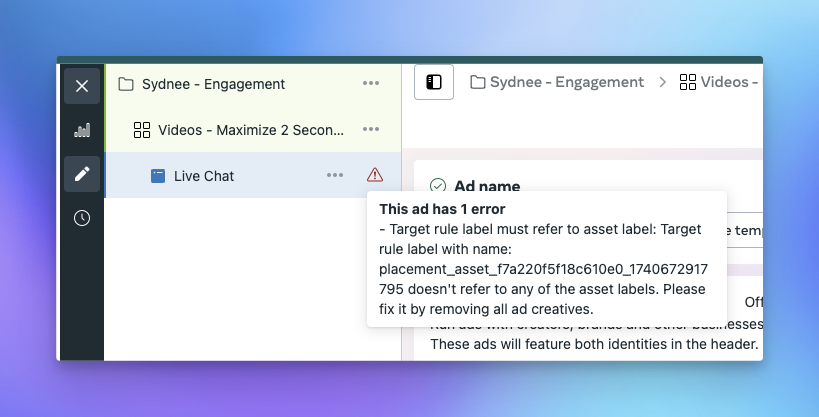Select the pencil edit icon in sidebar
Viewport: 819px width, 417px height.
82,174
